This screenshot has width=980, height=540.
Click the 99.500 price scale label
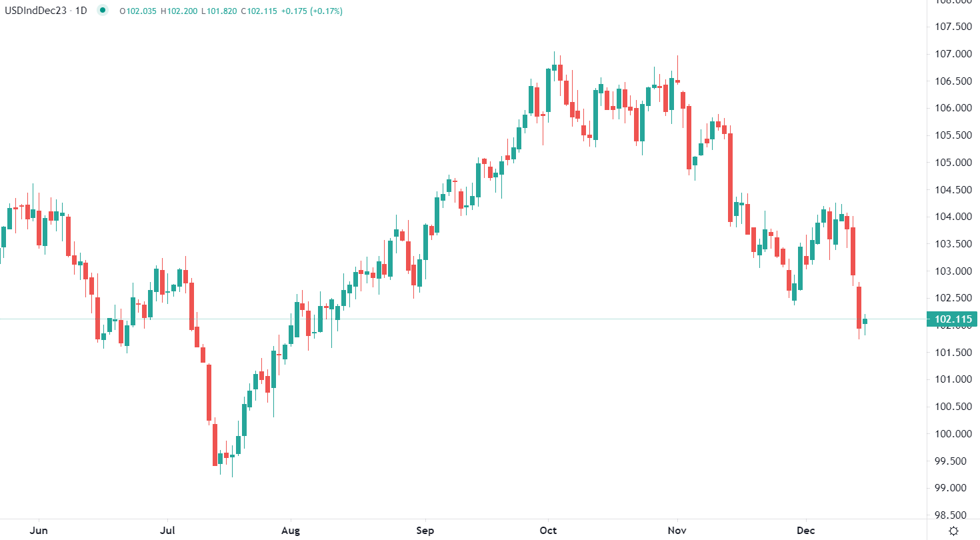(x=953, y=461)
